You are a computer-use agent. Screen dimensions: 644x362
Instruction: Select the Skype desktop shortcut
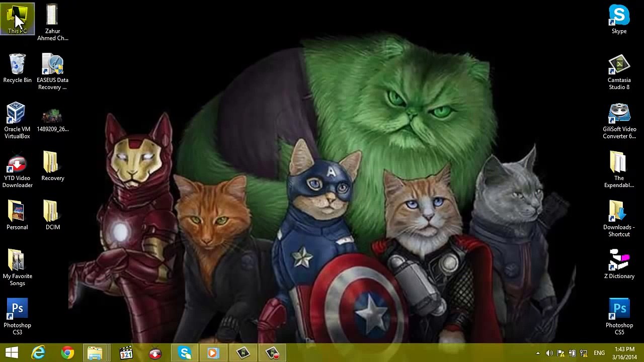pyautogui.click(x=619, y=19)
